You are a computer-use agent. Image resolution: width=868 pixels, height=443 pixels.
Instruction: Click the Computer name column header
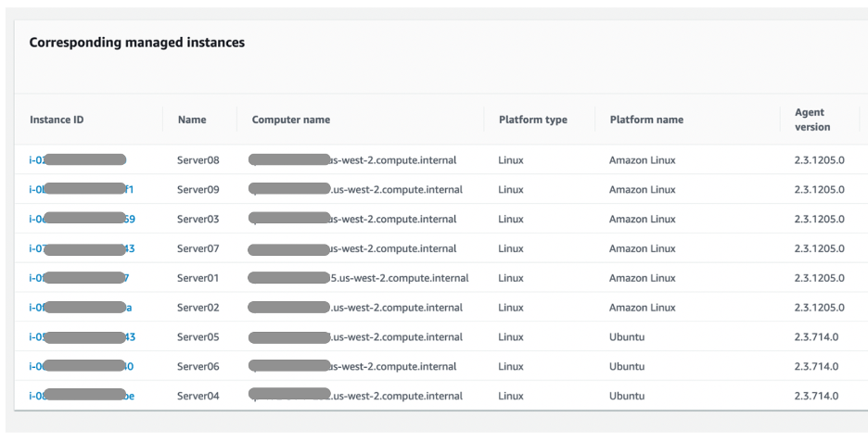[x=290, y=120]
